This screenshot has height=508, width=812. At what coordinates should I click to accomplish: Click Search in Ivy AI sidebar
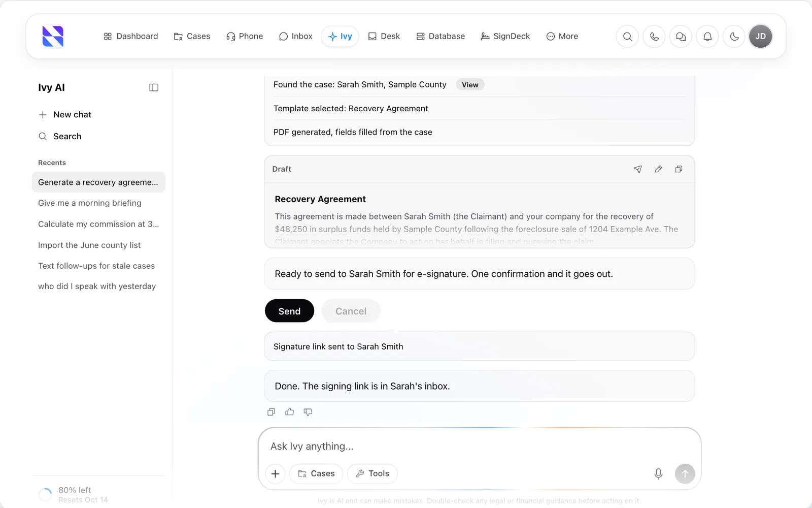point(60,136)
